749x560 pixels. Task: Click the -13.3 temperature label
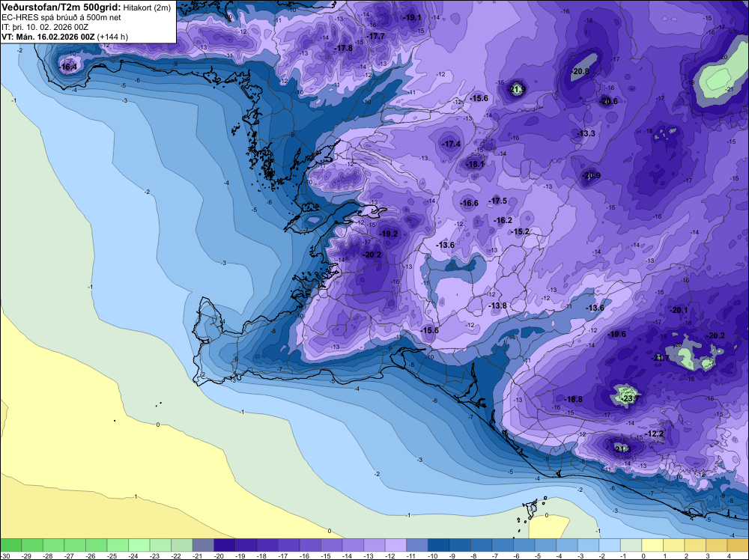(x=586, y=134)
